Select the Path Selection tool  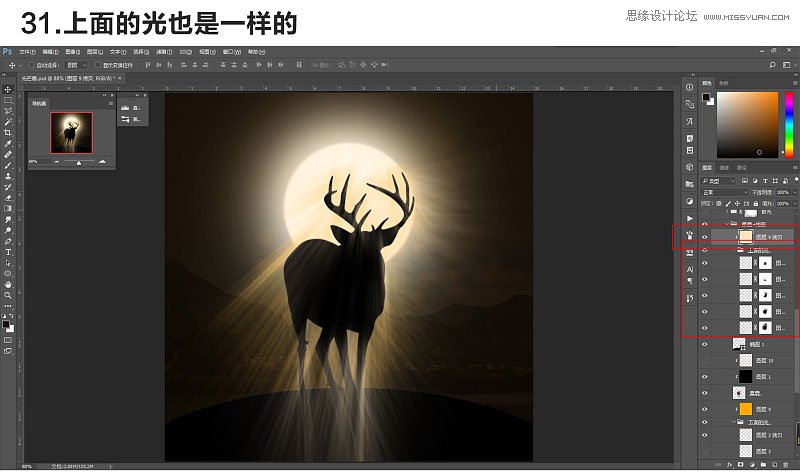[8, 263]
